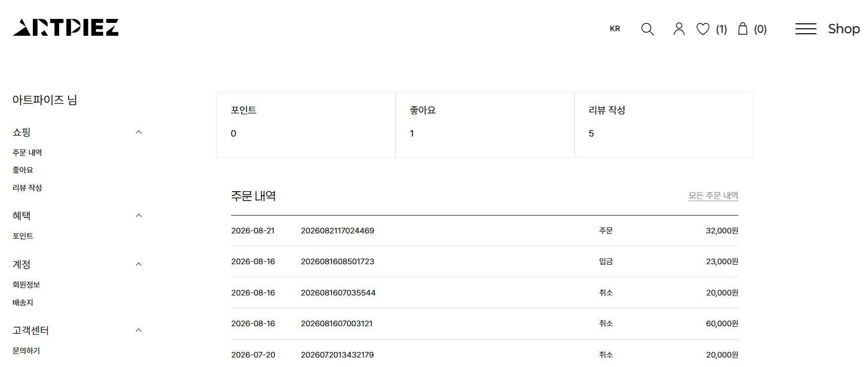Open the 좋아요 summary card
The image size is (868, 367).
pos(485,125)
